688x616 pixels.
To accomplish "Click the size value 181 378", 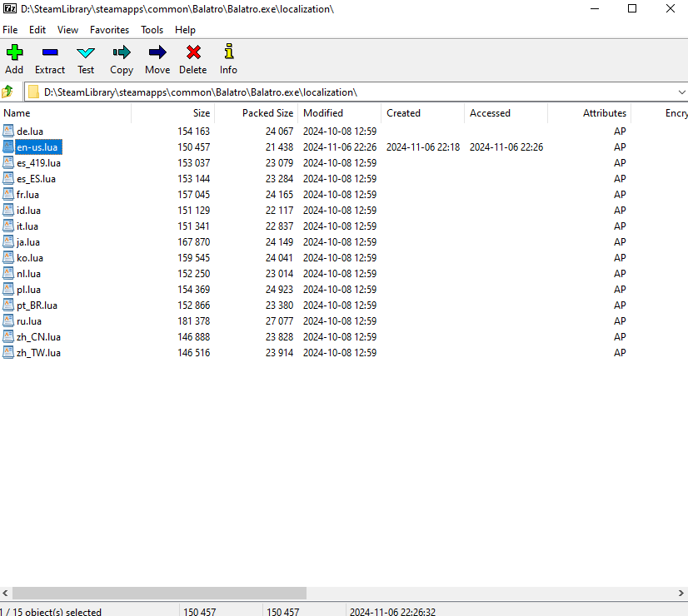I will pos(193,321).
